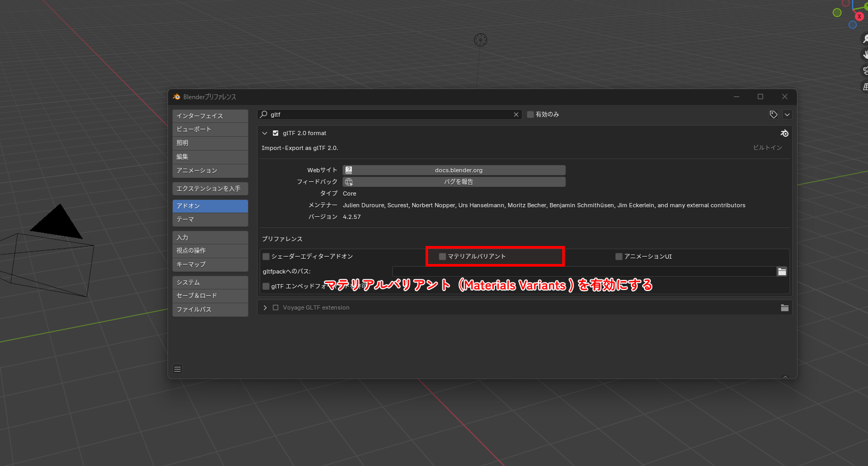The width and height of the screenshot is (868, 466).
Task: Click the Report a Bug button (バグを報告)
Action: coord(454,182)
